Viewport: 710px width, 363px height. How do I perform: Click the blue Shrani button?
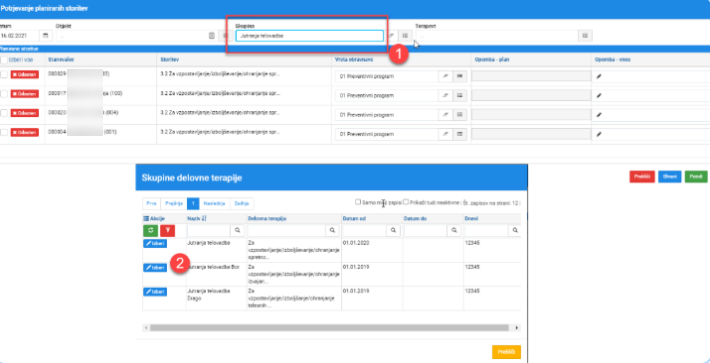tap(670, 177)
